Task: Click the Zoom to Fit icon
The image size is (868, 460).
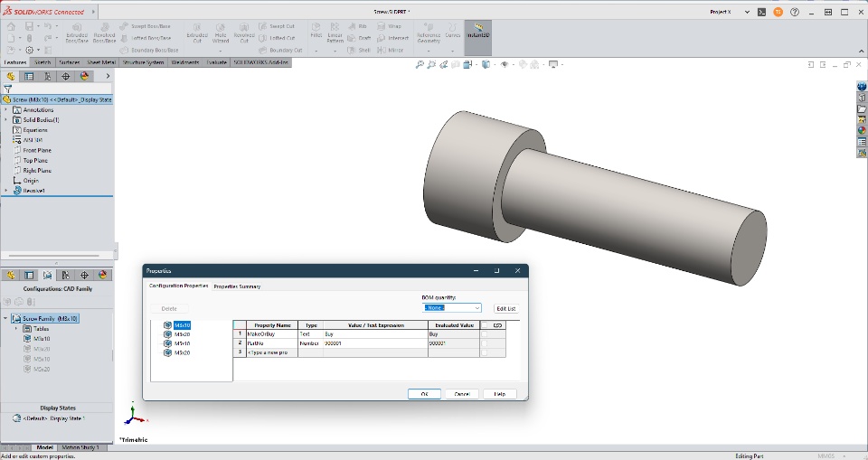Action: click(420, 65)
